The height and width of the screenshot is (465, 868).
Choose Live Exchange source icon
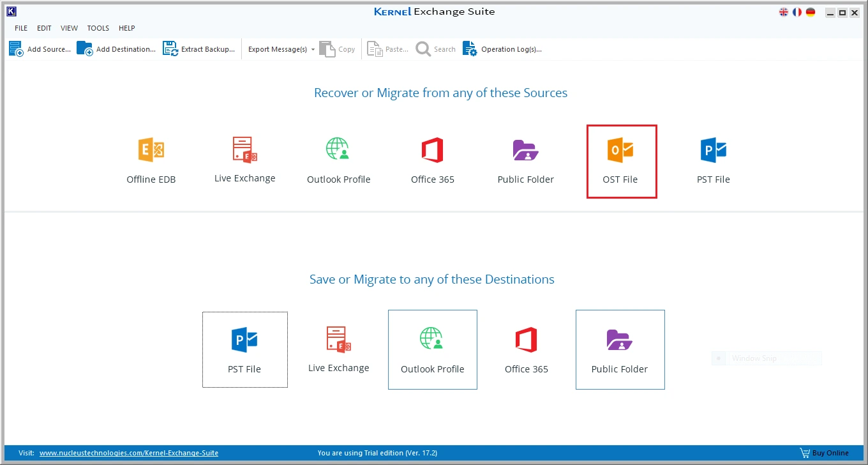(x=244, y=160)
